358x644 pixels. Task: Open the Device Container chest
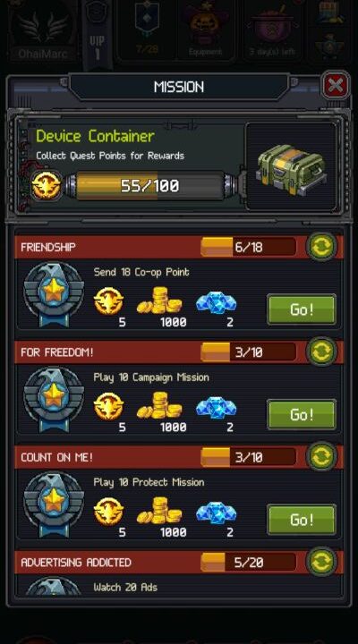291,169
